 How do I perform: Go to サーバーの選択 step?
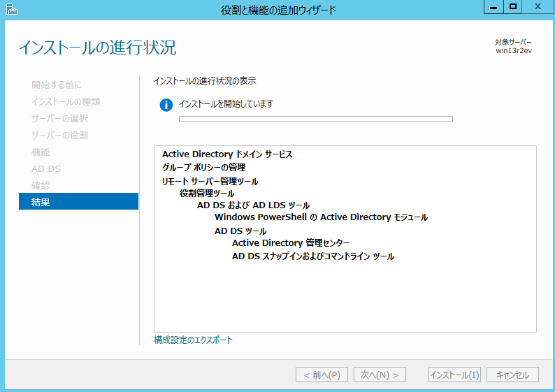[59, 119]
